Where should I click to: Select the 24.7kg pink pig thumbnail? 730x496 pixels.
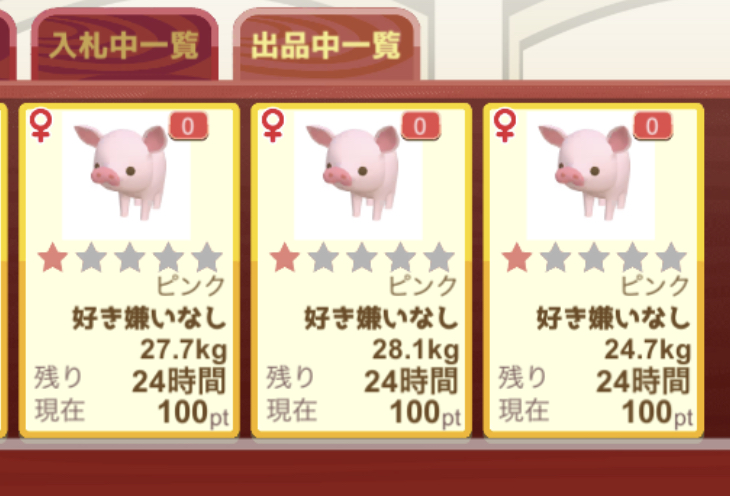point(590,175)
